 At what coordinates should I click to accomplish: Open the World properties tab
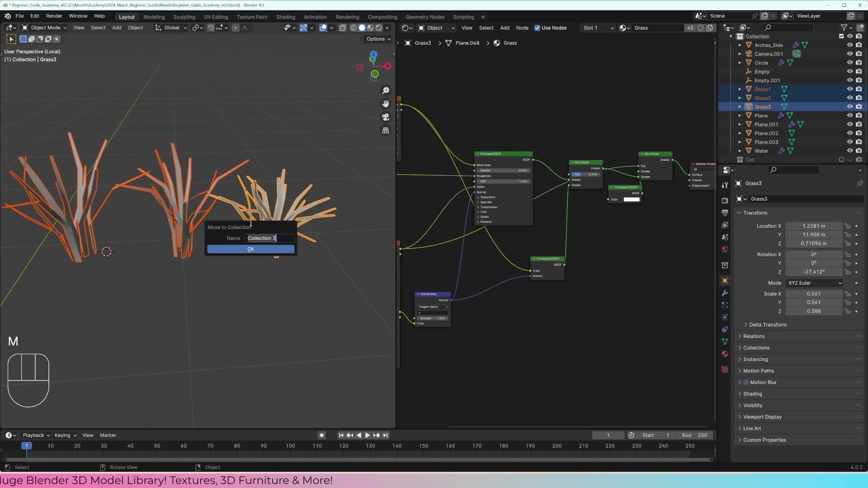click(725, 249)
